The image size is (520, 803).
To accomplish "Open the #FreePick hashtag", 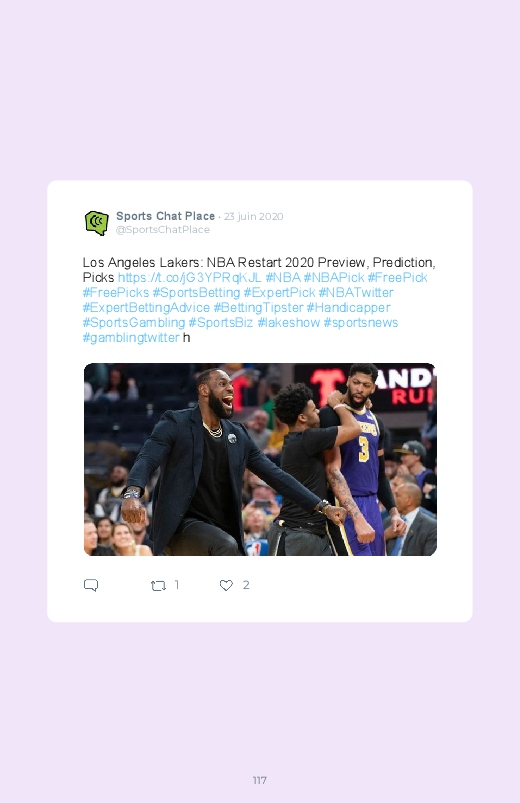I will point(397,278).
